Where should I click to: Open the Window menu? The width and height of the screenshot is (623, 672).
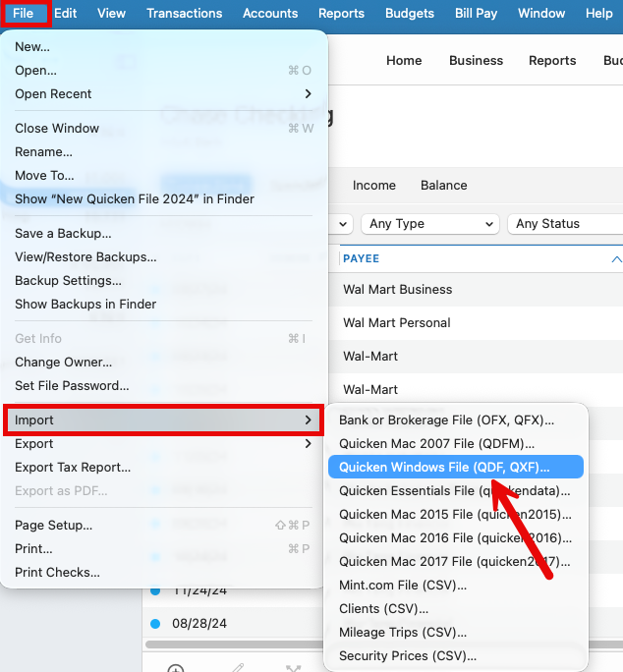(541, 14)
